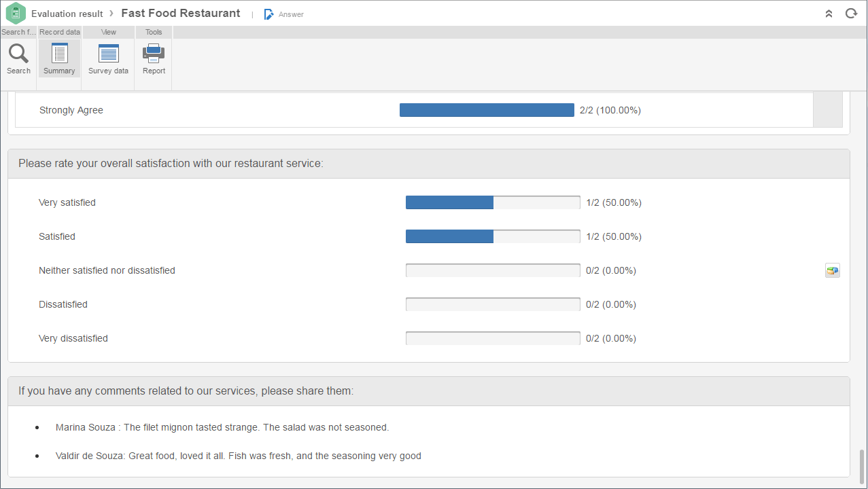Click the green survey app logo
Screen dimensions: 868x489
click(x=15, y=13)
